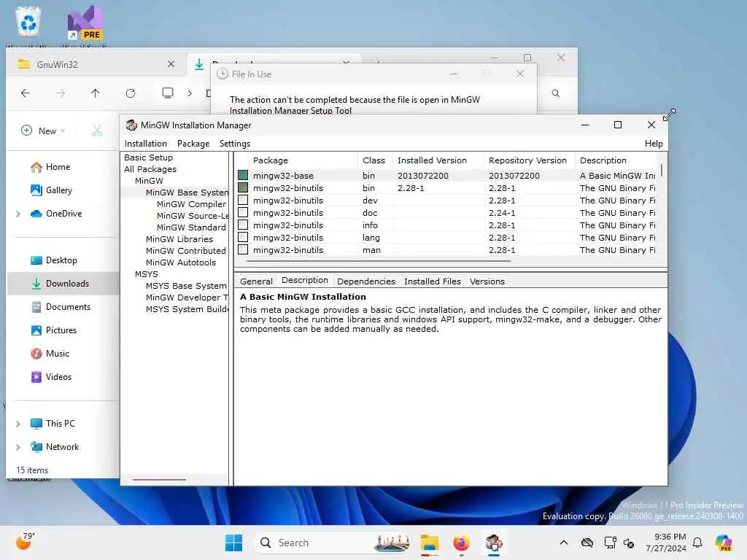The width and height of the screenshot is (747, 560).
Task: Open Gallery in Explorer sidebar
Action: click(x=52, y=190)
